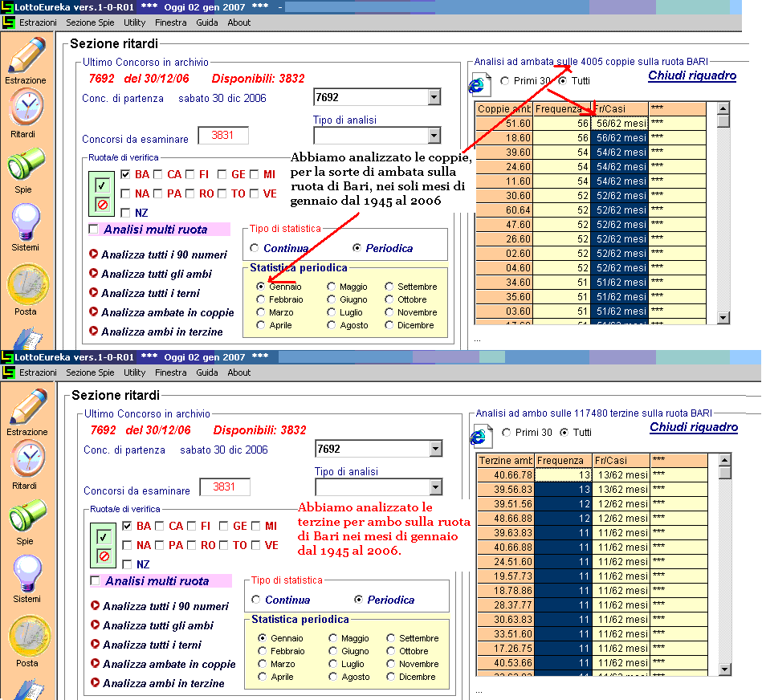Open 'Tipo di analisi' dropdown in upper window
The width and height of the screenshot is (762, 700).
click(x=434, y=136)
